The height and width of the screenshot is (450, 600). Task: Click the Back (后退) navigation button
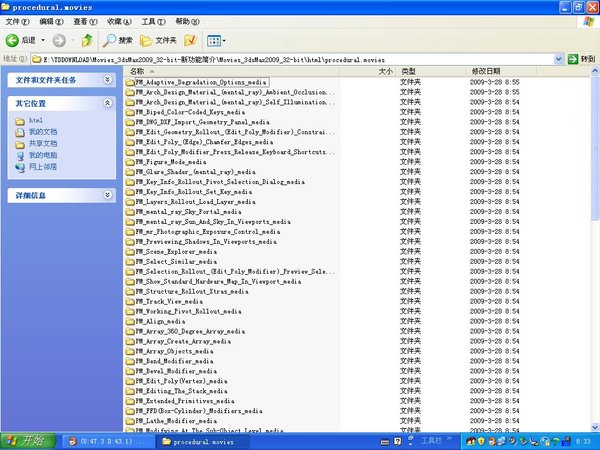[x=22, y=40]
